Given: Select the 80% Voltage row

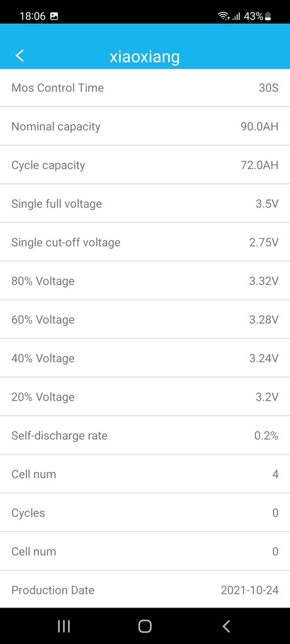Looking at the screenshot, I should 145,281.
